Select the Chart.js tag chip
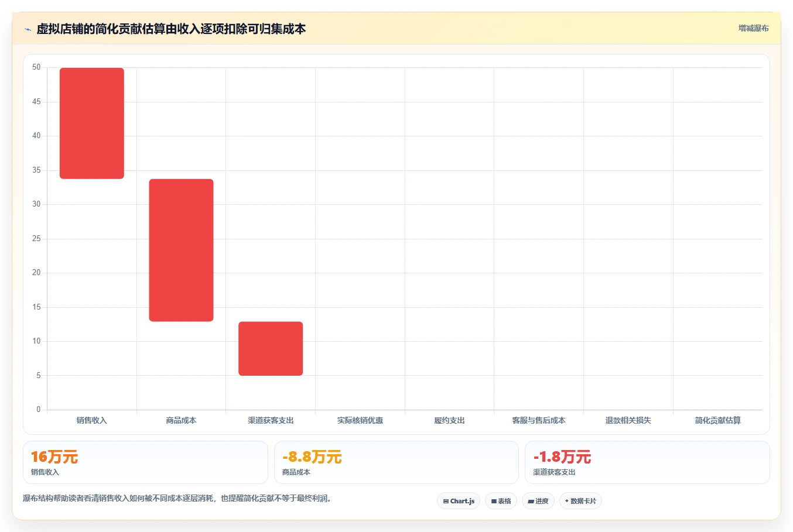 [x=459, y=501]
